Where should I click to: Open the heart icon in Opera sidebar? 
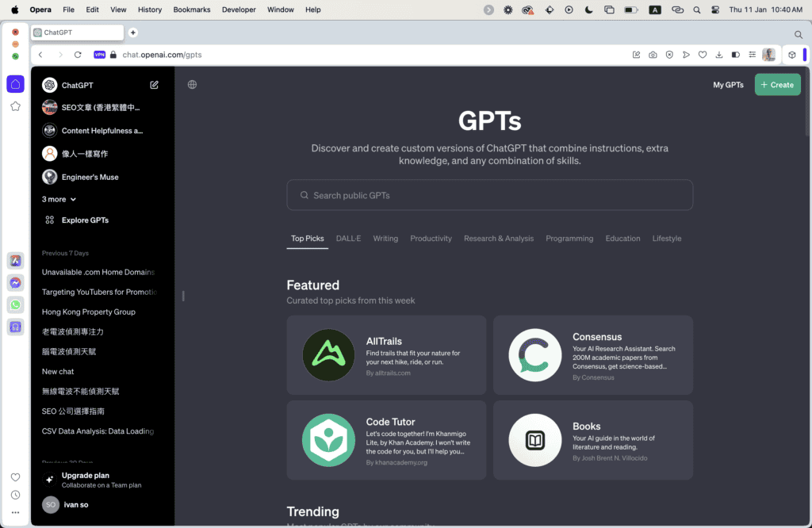click(x=16, y=477)
